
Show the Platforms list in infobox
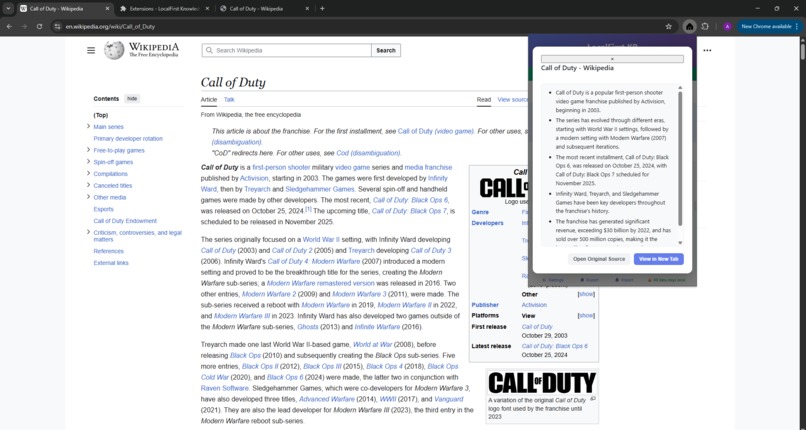(586, 315)
